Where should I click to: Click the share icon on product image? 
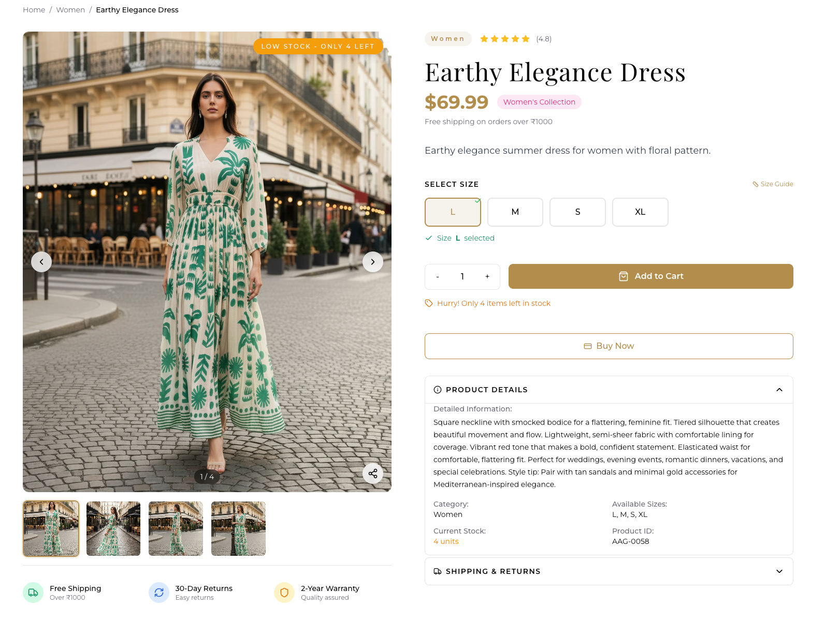coord(372,474)
